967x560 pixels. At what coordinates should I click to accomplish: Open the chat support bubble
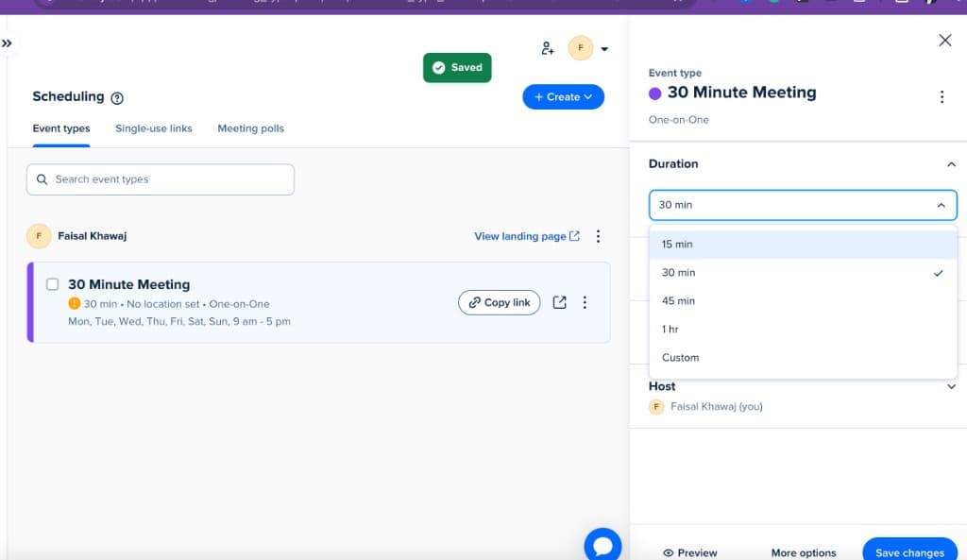point(602,545)
